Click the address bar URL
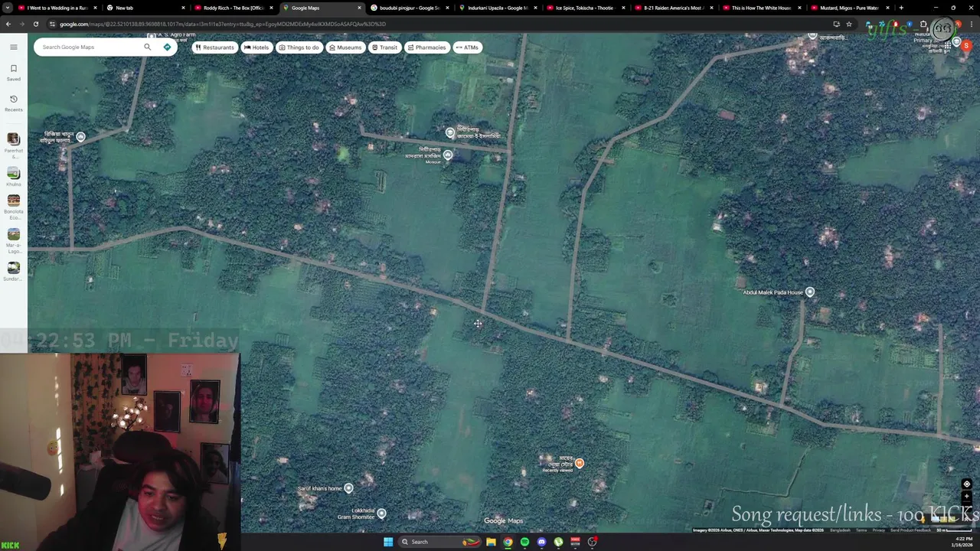Image resolution: width=980 pixels, height=551 pixels. [222, 24]
